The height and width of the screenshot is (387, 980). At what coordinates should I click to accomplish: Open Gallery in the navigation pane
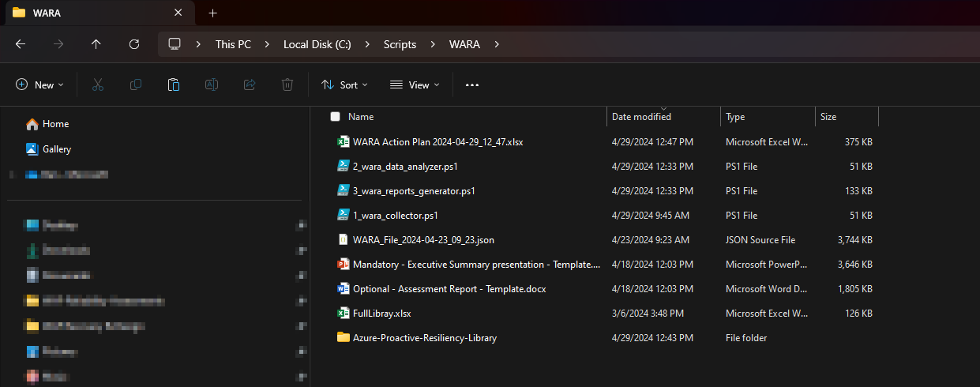(56, 149)
